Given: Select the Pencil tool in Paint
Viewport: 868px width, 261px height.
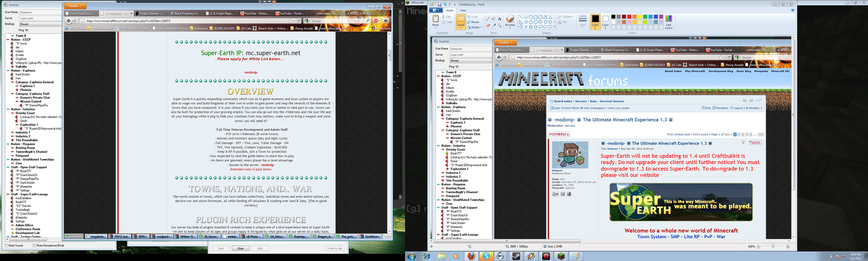Looking at the screenshot, I should click(x=489, y=19).
